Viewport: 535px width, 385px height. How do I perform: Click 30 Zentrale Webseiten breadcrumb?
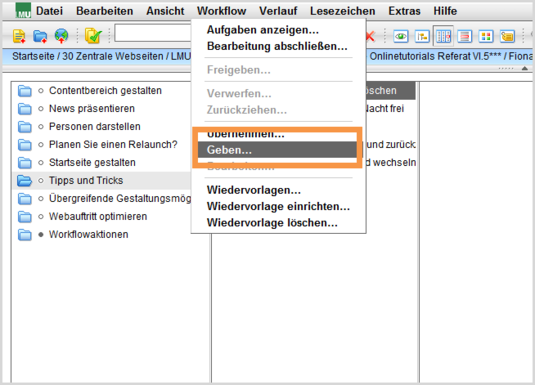point(113,56)
